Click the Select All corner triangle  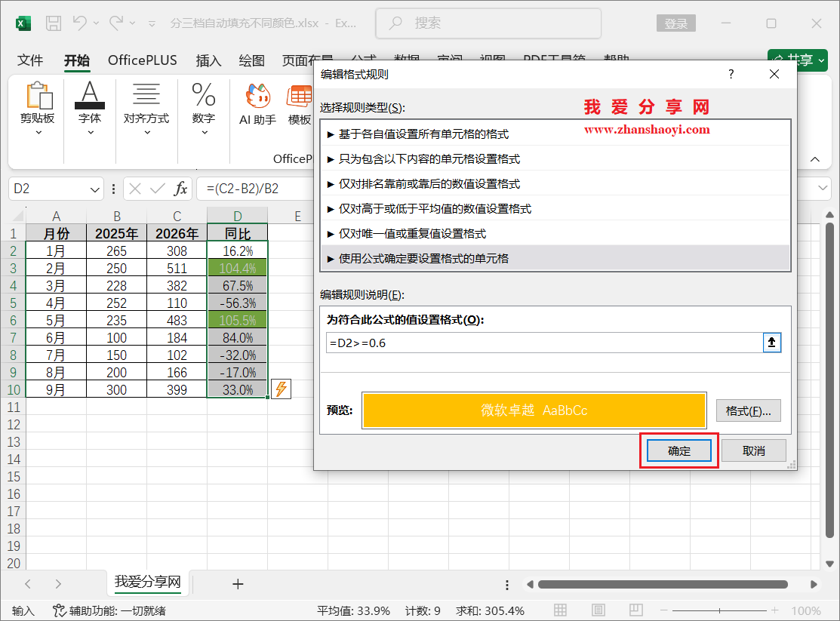point(17,216)
